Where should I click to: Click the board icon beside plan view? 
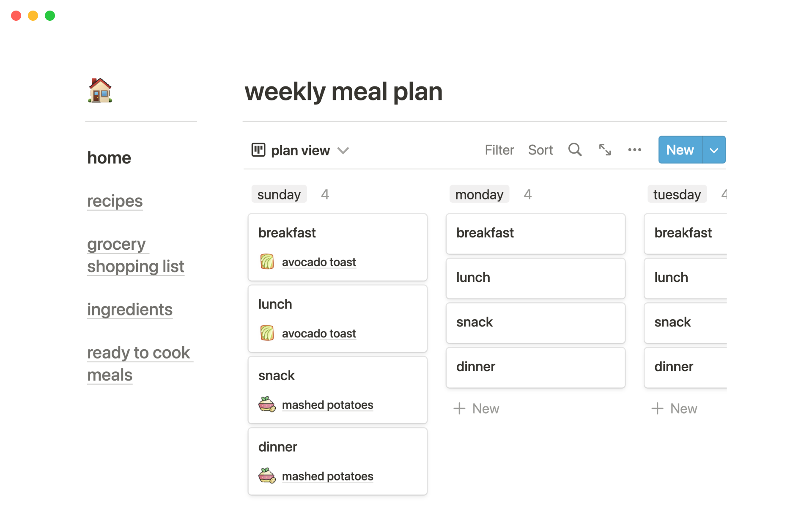coord(258,150)
